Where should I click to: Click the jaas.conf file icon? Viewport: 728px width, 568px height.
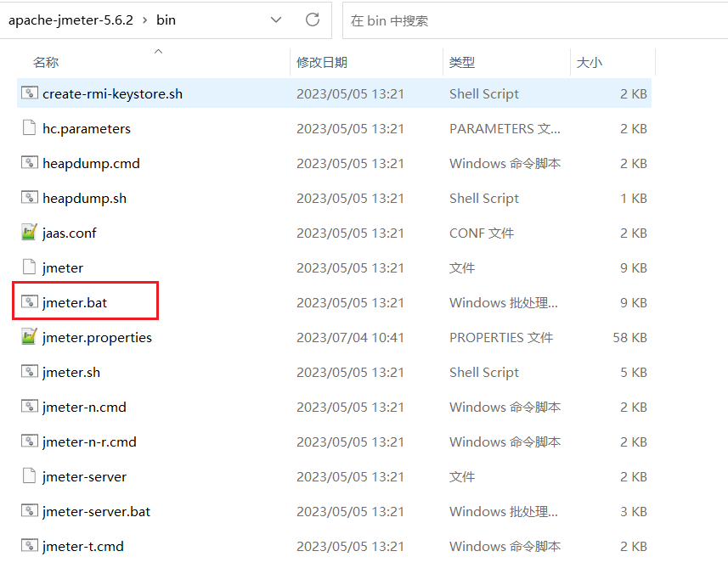point(29,232)
